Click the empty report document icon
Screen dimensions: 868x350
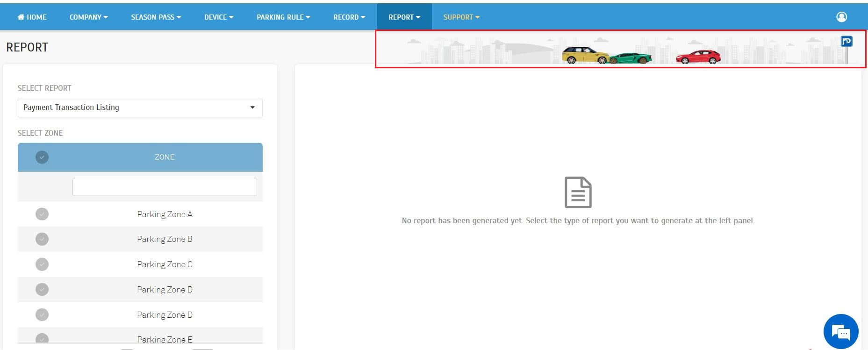click(x=578, y=192)
